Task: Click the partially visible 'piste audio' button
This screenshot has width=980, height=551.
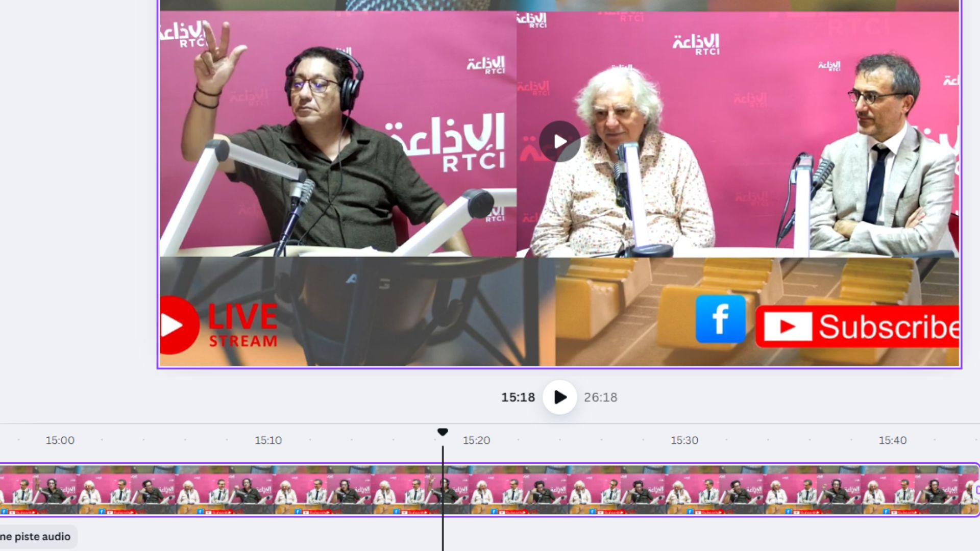Action: [x=36, y=537]
